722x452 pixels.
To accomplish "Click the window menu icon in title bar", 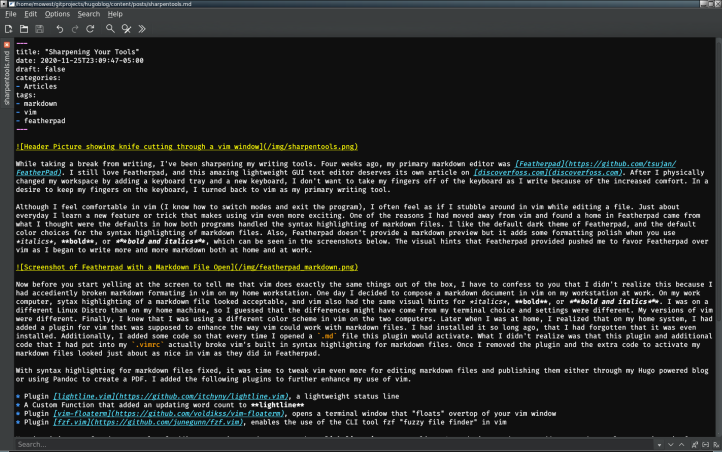I will (4, 4).
